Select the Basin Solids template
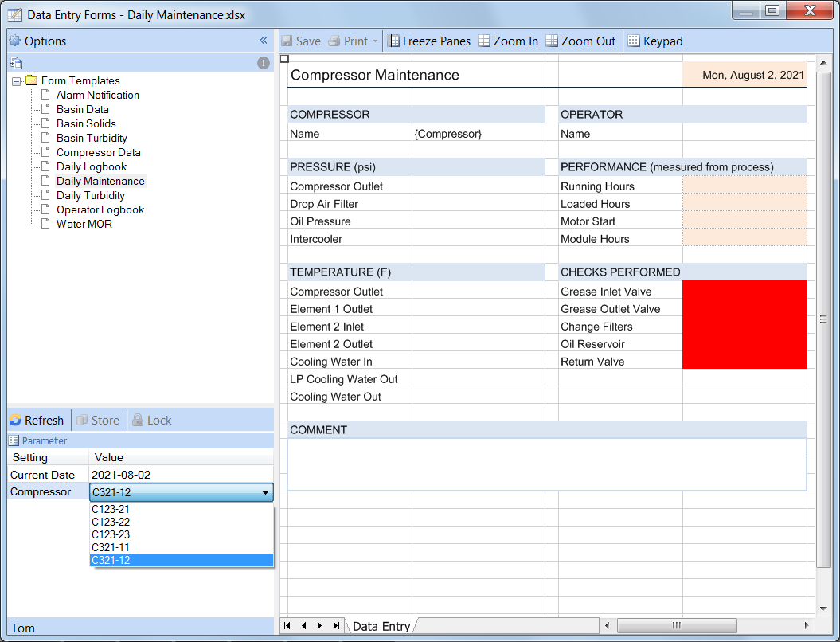 point(86,123)
